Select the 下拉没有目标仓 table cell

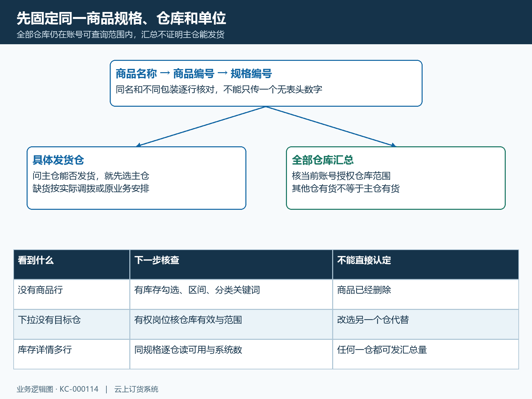click(x=71, y=325)
